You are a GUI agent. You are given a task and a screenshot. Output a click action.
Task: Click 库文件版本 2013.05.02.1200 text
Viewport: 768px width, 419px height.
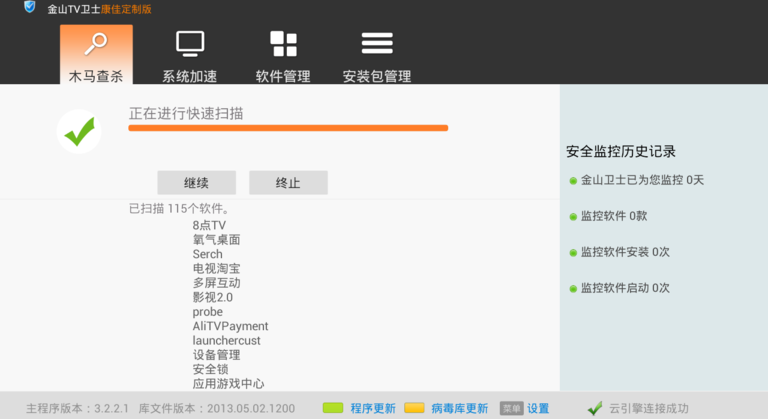217,408
